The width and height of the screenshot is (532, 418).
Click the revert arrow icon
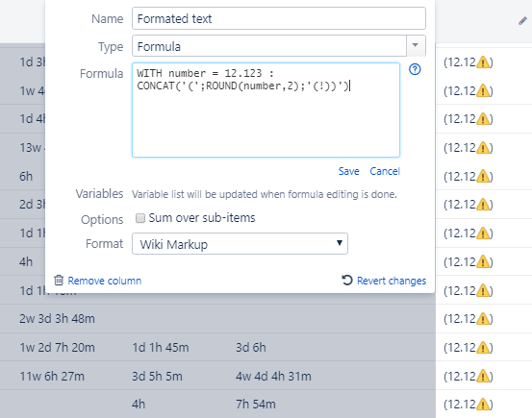[x=347, y=280]
